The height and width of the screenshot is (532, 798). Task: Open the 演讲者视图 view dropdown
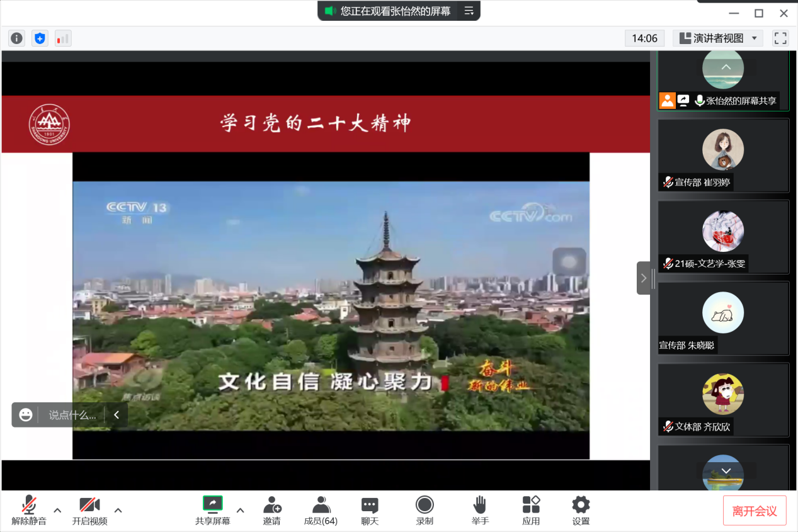pos(718,38)
